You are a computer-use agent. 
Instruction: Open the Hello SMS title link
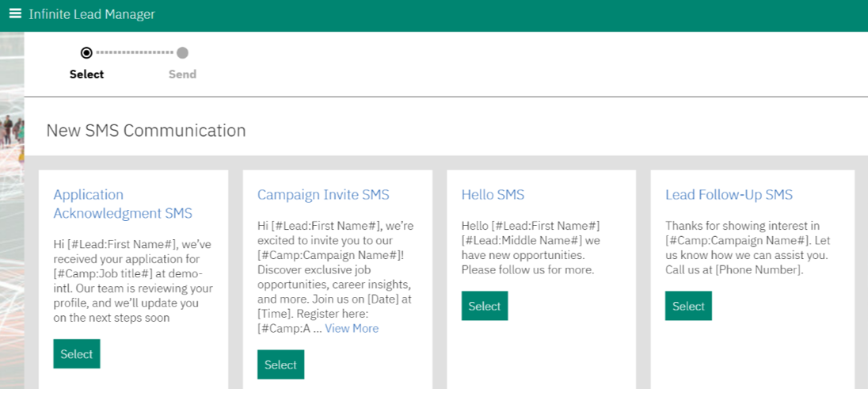(493, 195)
